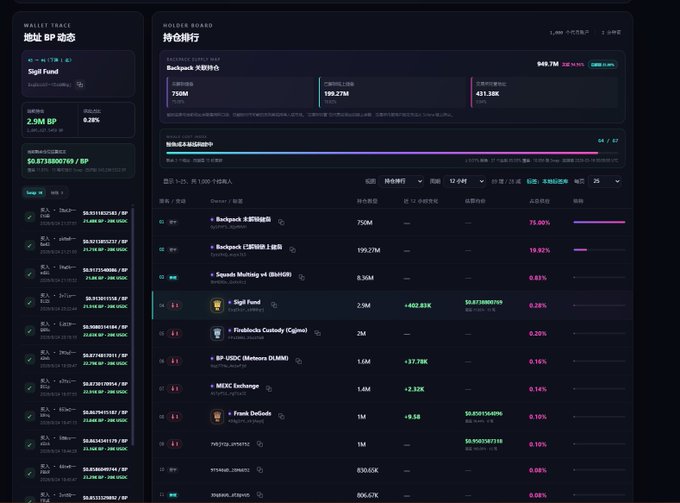Screen dimensions: 680x503
Task: Open Frank DeGods avatar icon
Action: point(217,416)
